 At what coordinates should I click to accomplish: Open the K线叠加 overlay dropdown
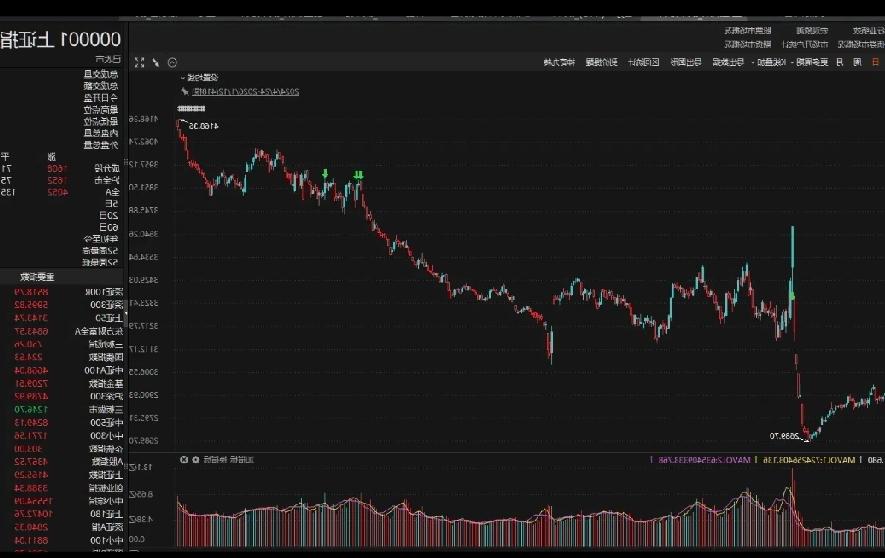tap(770, 62)
